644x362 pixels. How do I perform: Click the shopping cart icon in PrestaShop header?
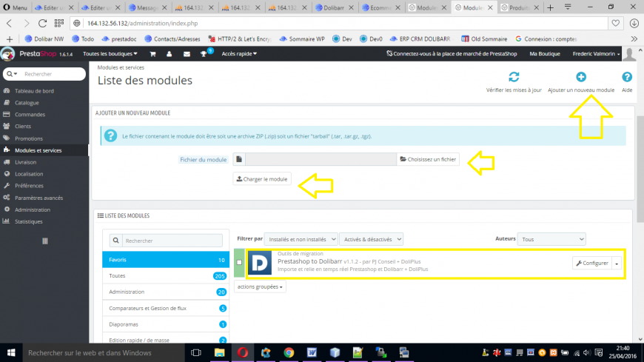(152, 54)
